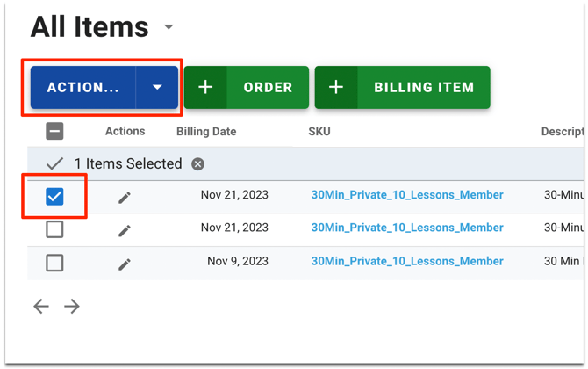Open first row SKU link dated Nov 21
Image resolution: width=588 pixels, height=369 pixels.
coord(407,195)
